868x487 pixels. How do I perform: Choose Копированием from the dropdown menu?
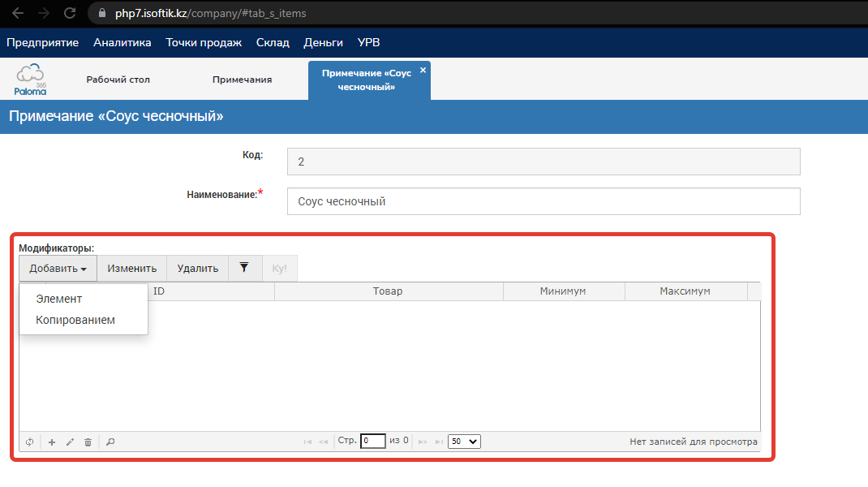pyautogui.click(x=75, y=320)
